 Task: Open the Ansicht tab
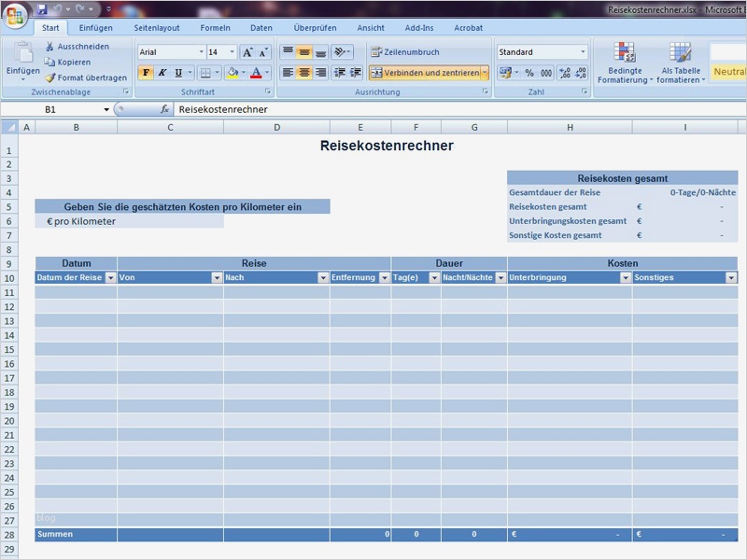coord(371,28)
